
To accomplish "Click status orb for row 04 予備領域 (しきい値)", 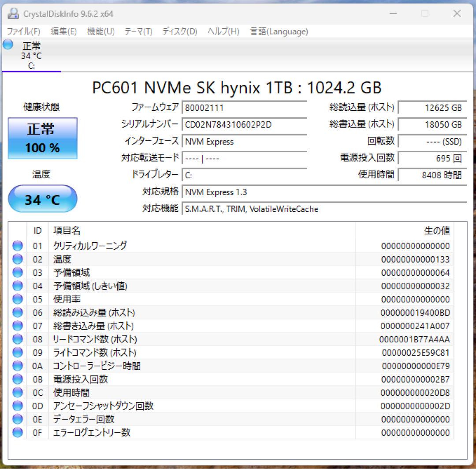I will (x=18, y=286).
